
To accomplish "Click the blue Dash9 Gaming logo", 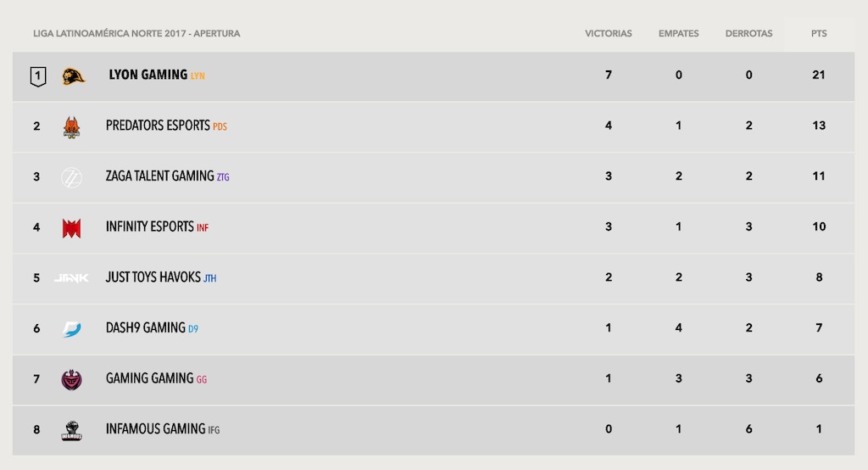I will click(x=71, y=328).
